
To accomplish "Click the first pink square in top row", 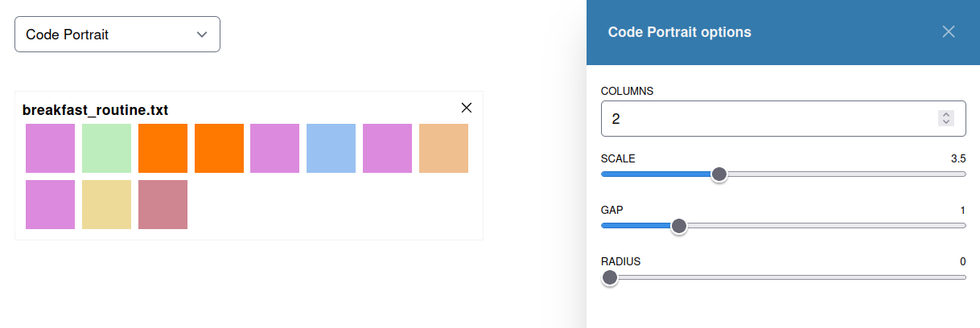I will (x=50, y=148).
